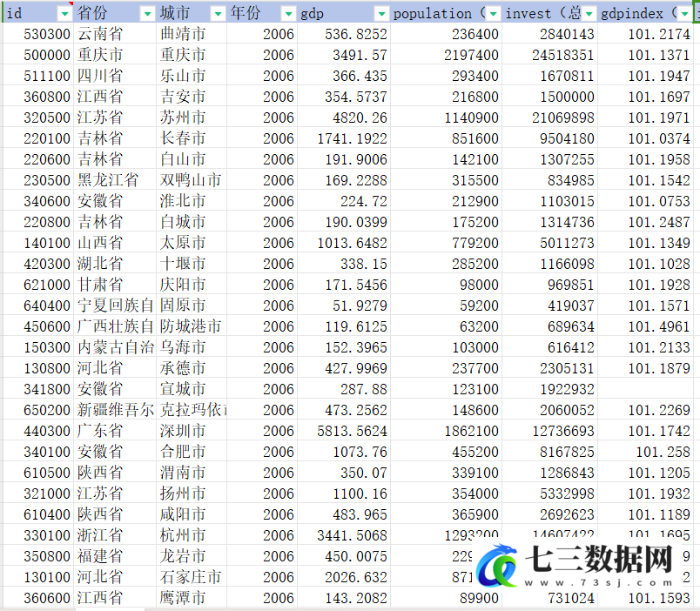Open the gdp column filter dropdown
The height and width of the screenshot is (611, 700).
coord(381,14)
